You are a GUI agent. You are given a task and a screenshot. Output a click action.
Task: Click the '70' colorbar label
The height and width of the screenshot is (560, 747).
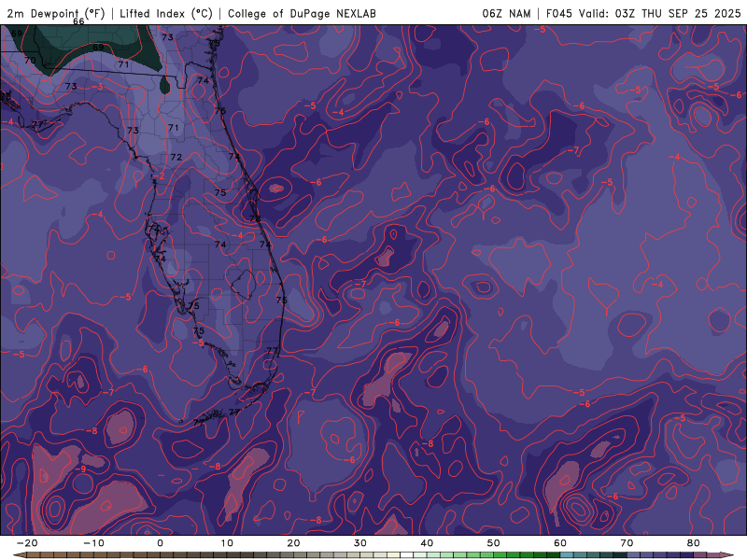pyautogui.click(x=627, y=543)
